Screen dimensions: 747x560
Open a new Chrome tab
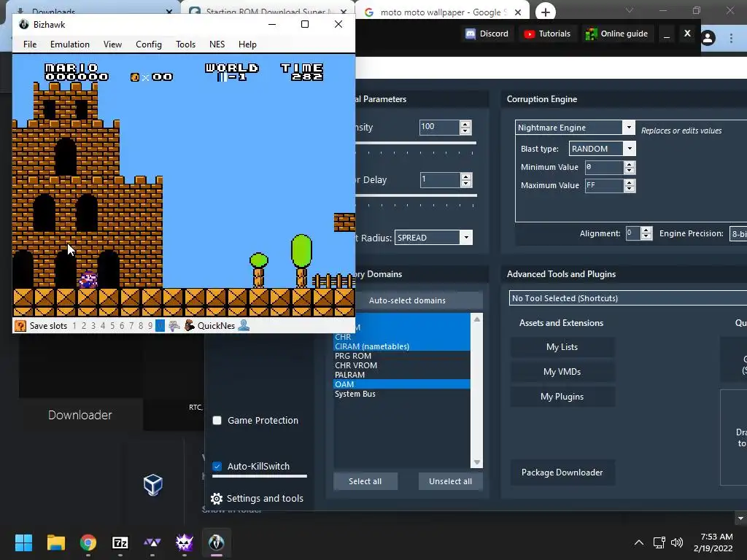546,12
